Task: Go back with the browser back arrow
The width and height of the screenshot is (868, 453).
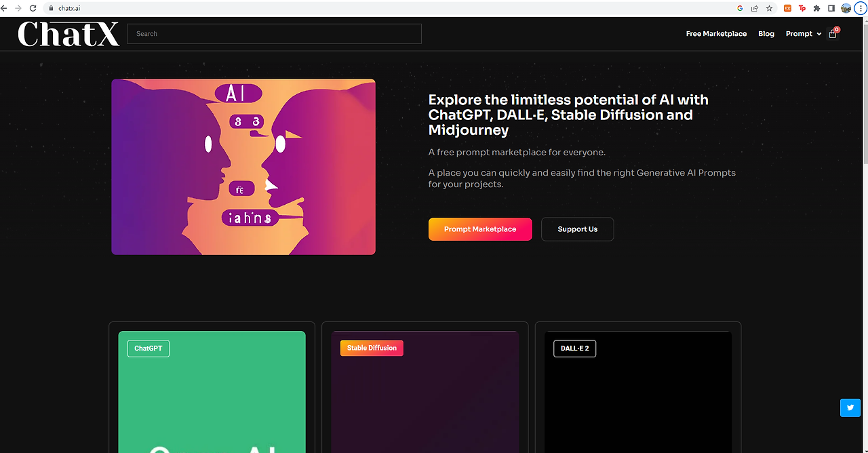Action: point(5,8)
